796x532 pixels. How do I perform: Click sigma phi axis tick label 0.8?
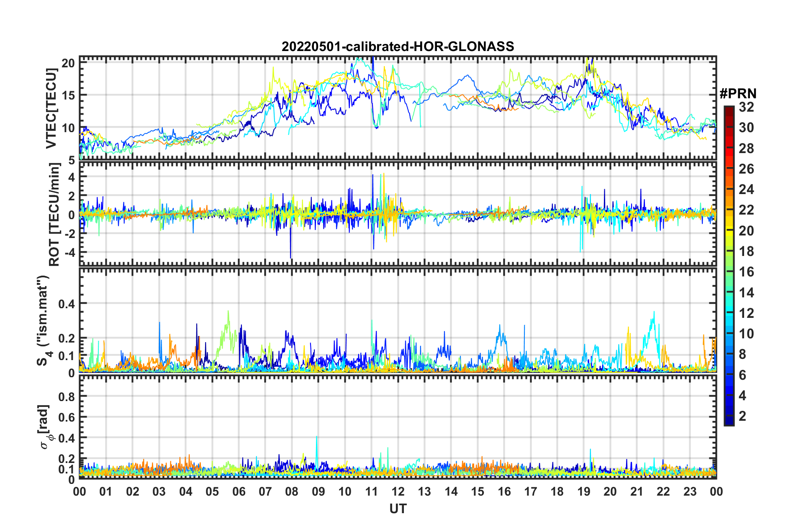(67, 396)
